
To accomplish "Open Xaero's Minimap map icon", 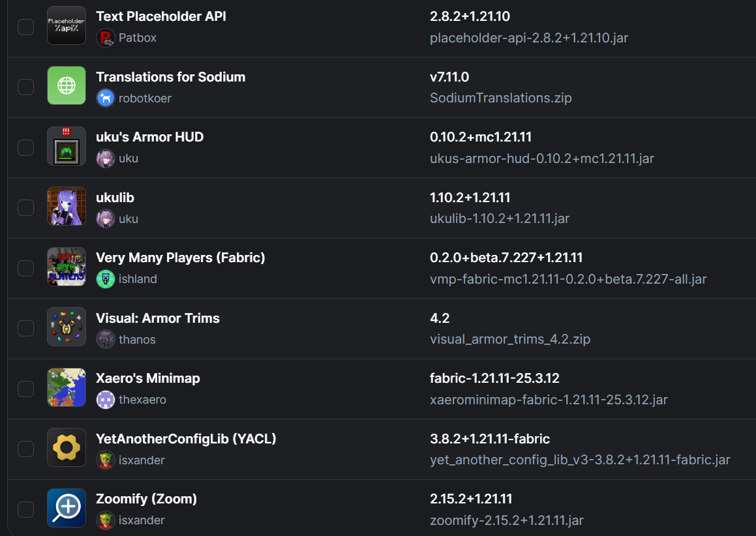I will click(67, 387).
